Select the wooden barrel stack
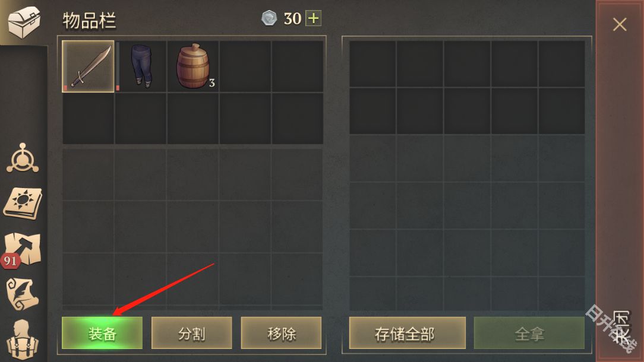This screenshot has height=362, width=644. coord(193,66)
